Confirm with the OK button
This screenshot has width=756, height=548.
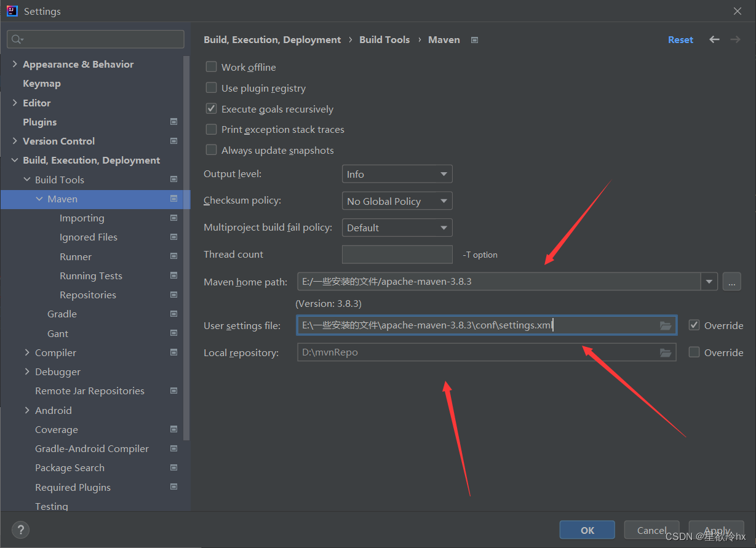587,530
